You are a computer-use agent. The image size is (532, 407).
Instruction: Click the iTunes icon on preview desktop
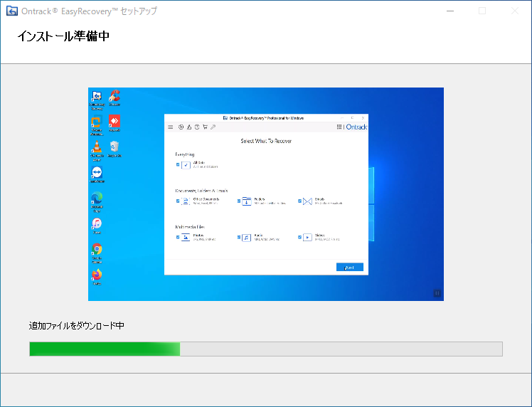point(97,223)
